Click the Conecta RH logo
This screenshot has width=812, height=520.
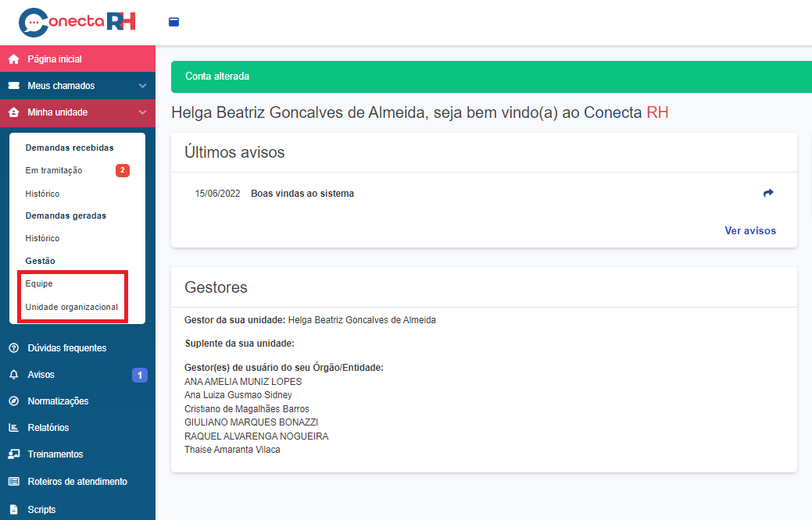coord(77,21)
